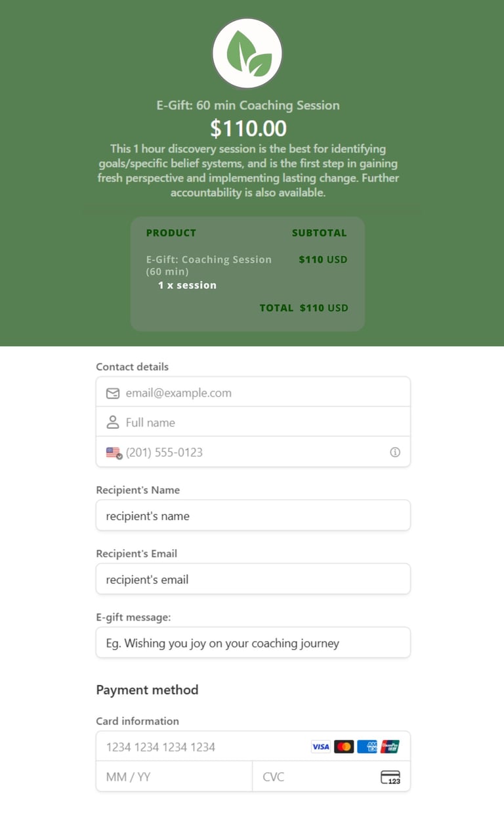
Task: Select the Recipient's Email input
Action: click(253, 579)
